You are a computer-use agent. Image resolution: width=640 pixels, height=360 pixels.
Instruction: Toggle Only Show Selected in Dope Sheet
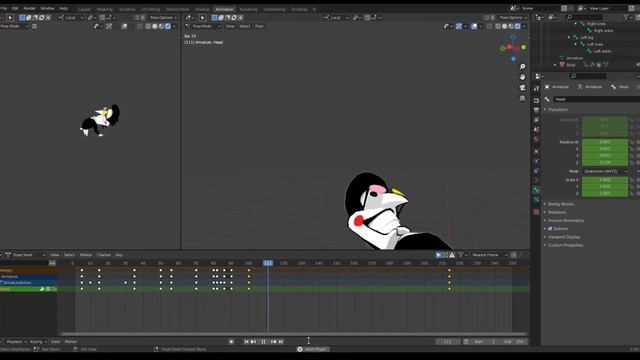tap(438, 255)
